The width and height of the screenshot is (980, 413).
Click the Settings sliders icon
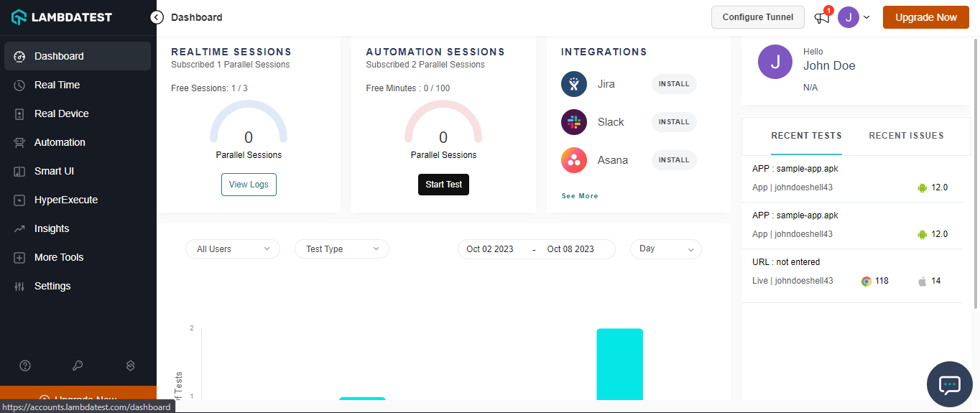pyautogui.click(x=20, y=286)
